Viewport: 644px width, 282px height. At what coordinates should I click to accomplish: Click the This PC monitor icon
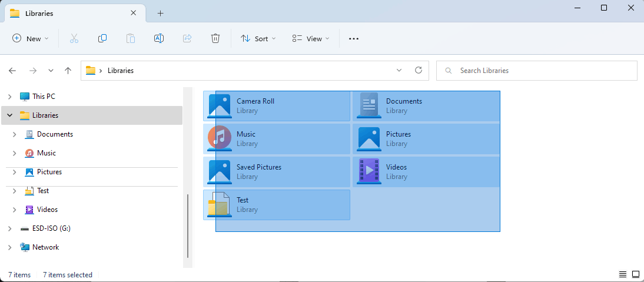[25, 97]
